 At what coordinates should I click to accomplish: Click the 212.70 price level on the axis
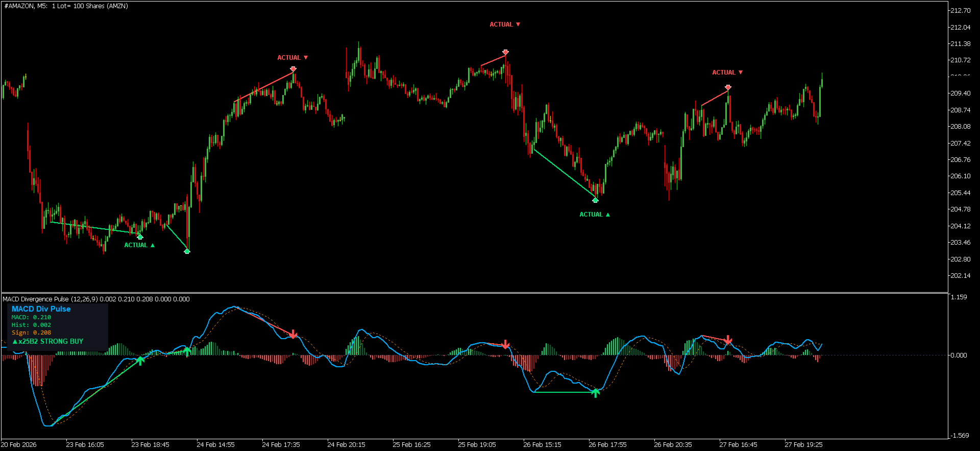960,11
